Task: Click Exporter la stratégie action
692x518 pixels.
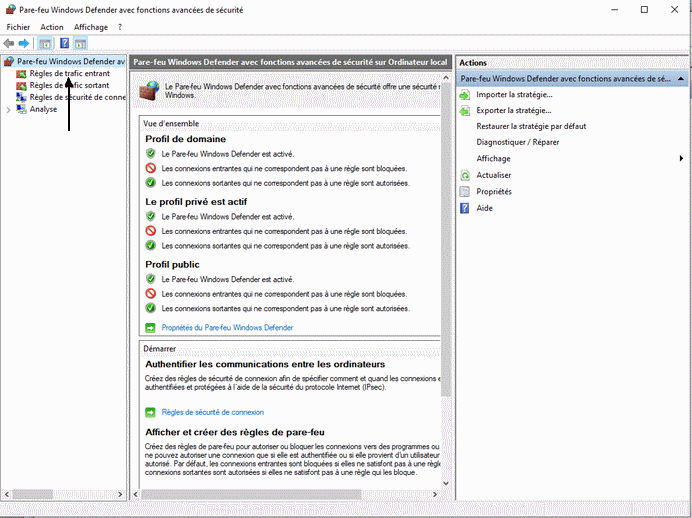Action: click(514, 110)
